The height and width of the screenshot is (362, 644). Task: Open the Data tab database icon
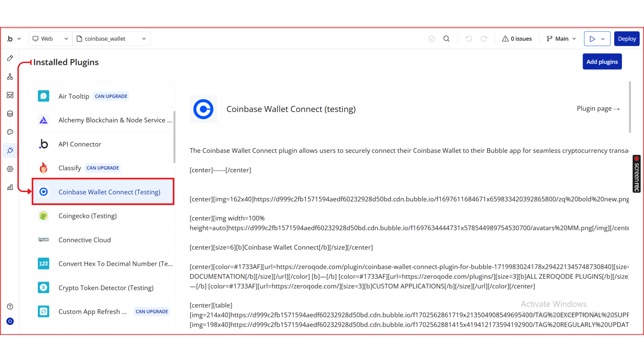[10, 114]
